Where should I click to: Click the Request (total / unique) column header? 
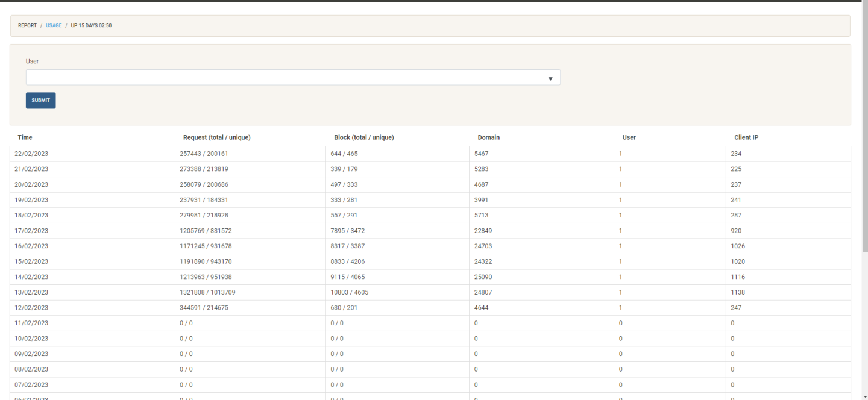click(216, 138)
